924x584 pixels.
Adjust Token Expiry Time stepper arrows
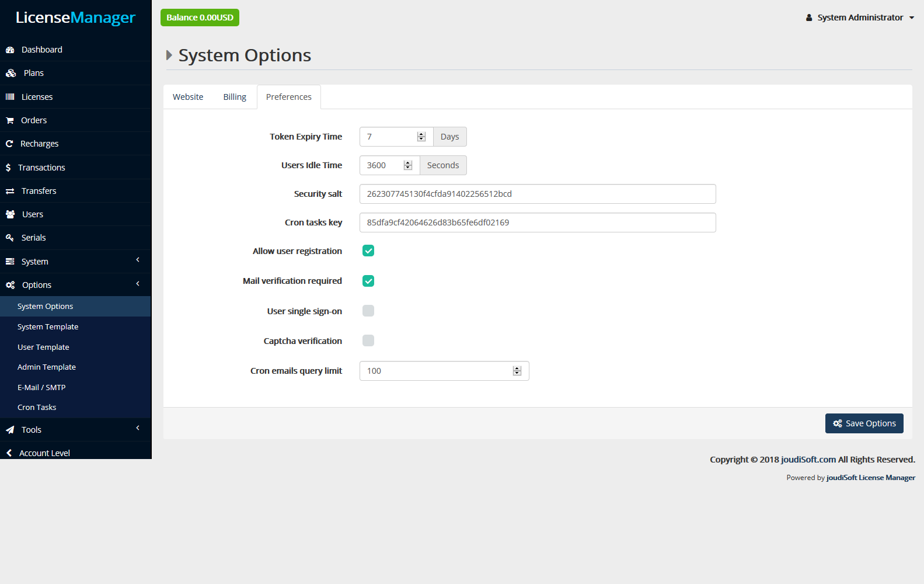[421, 137]
